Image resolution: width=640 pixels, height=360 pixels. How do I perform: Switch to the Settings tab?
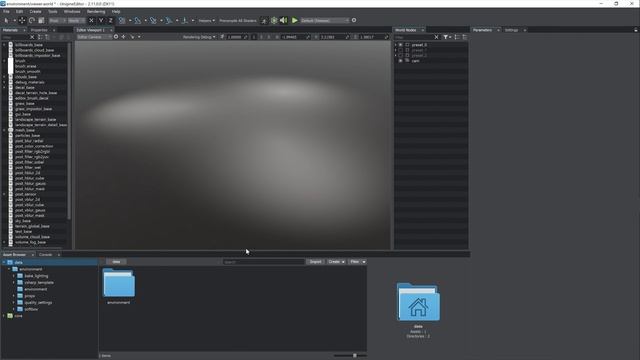511,30
